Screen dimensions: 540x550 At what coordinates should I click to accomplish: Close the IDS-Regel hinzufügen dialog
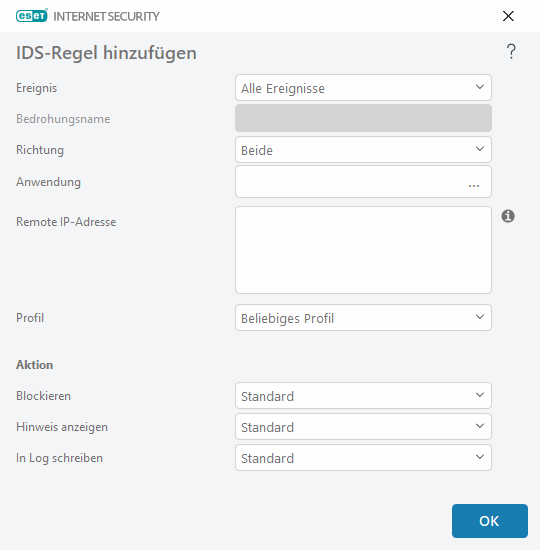(x=508, y=16)
